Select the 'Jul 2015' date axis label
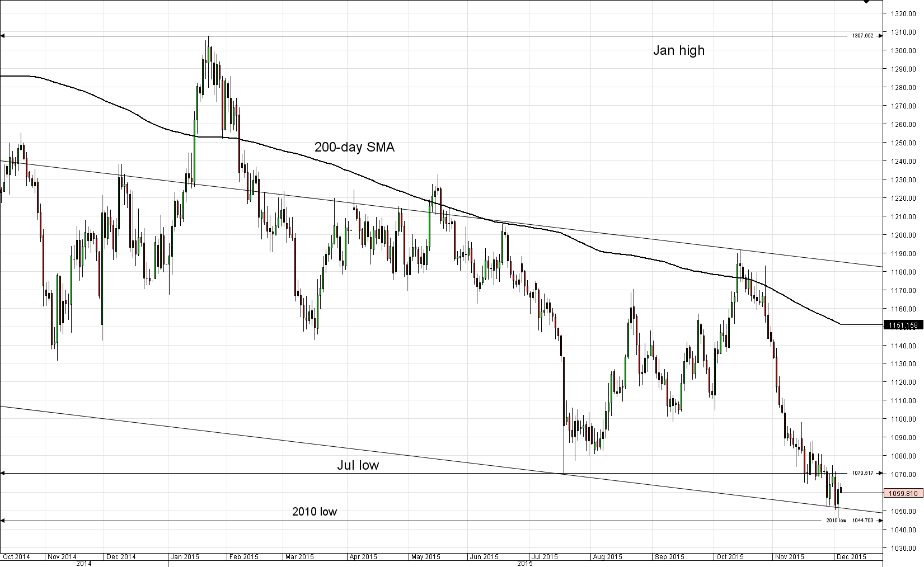This screenshot has height=567, width=924. (545, 557)
